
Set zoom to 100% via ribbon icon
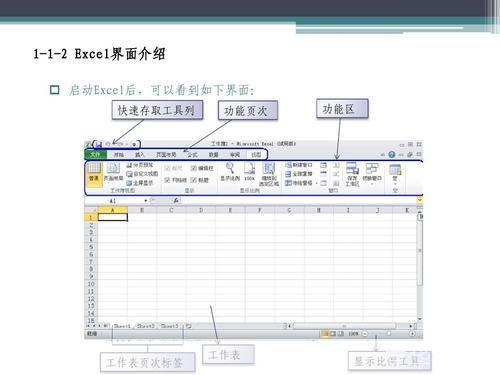coord(249,171)
